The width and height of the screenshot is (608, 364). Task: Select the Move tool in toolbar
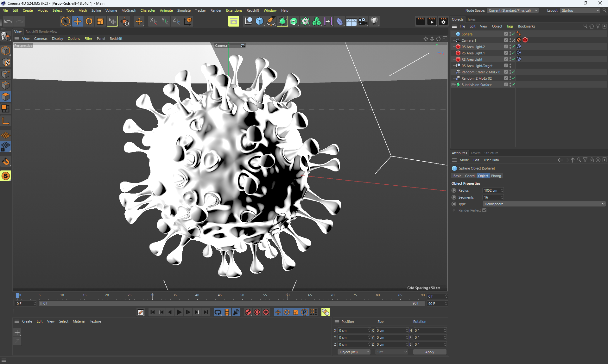pos(77,21)
